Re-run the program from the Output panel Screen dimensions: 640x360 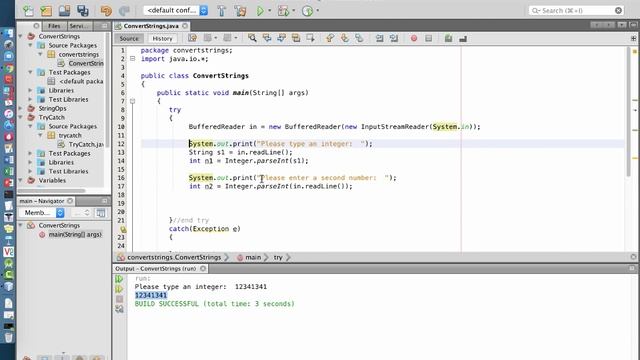[x=119, y=279]
